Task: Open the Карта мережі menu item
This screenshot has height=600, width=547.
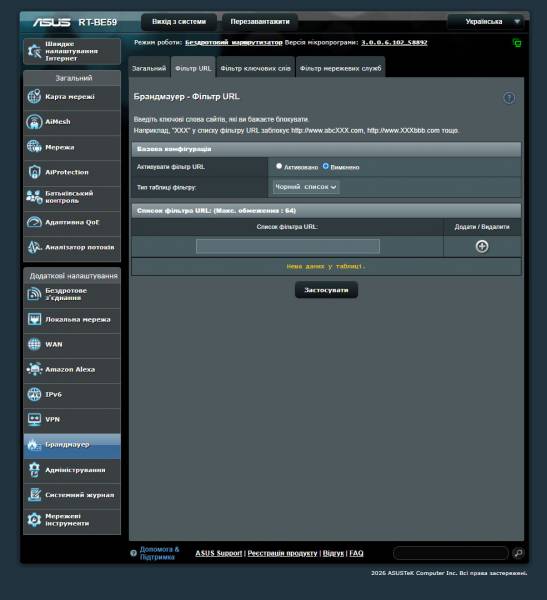Action: click(x=72, y=97)
